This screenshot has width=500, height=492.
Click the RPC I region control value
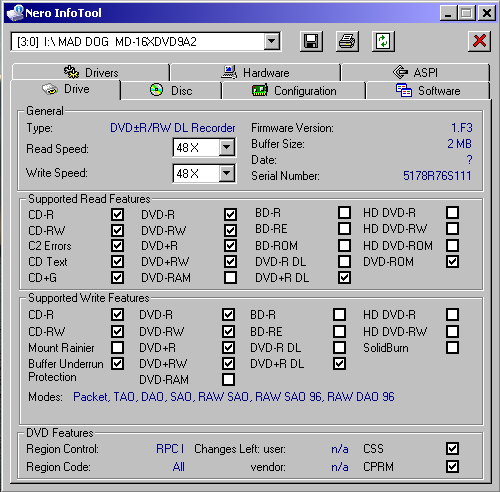point(170,449)
